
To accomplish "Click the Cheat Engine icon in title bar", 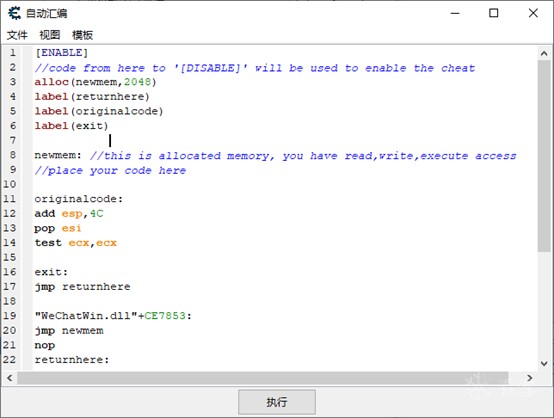I will point(14,13).
